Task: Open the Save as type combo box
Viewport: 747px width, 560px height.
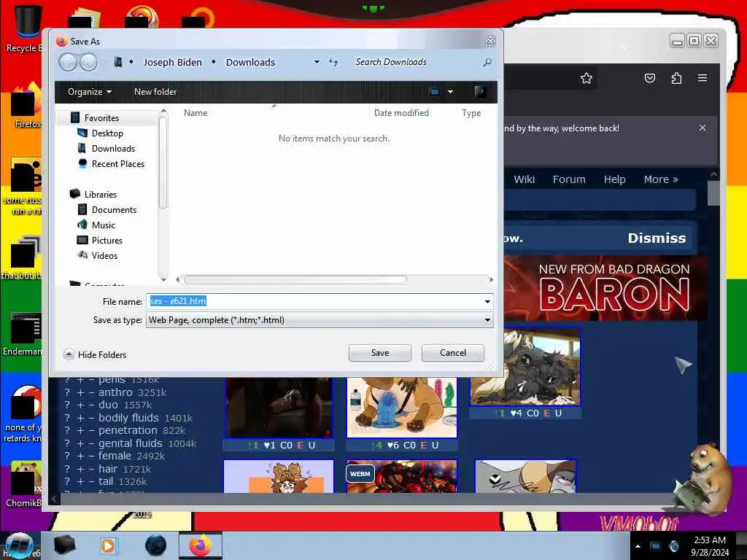Action: click(320, 320)
